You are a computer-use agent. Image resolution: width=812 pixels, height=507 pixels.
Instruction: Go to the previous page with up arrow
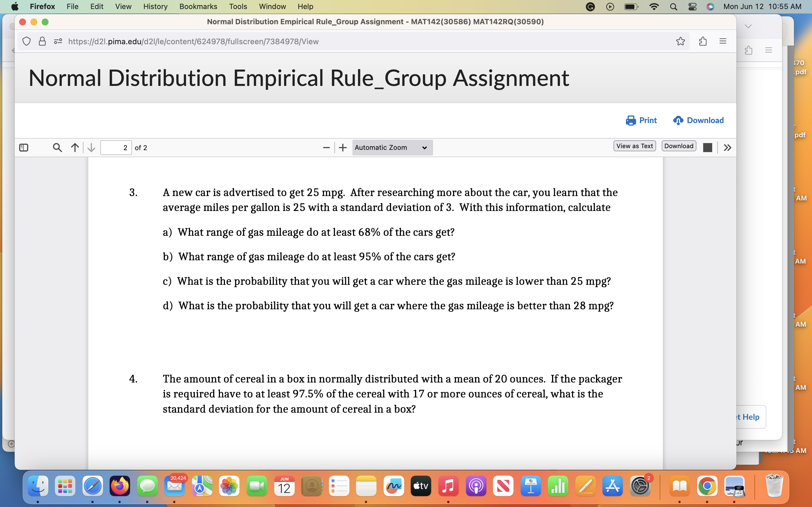click(74, 147)
